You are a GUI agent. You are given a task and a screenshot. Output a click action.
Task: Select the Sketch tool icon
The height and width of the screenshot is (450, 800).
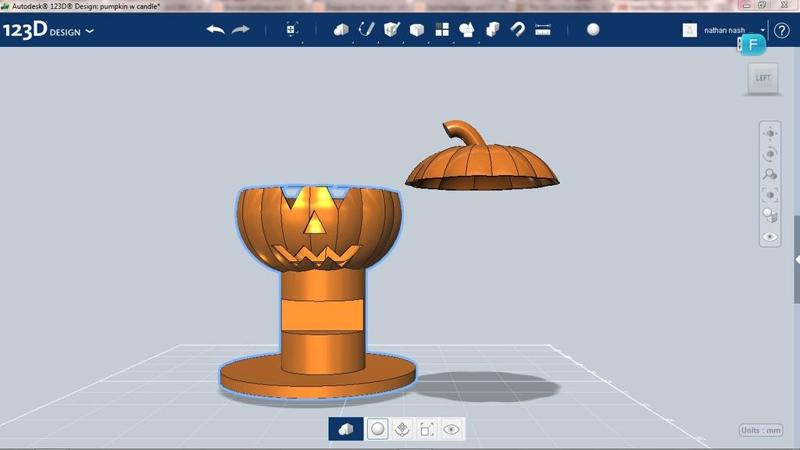click(x=366, y=29)
